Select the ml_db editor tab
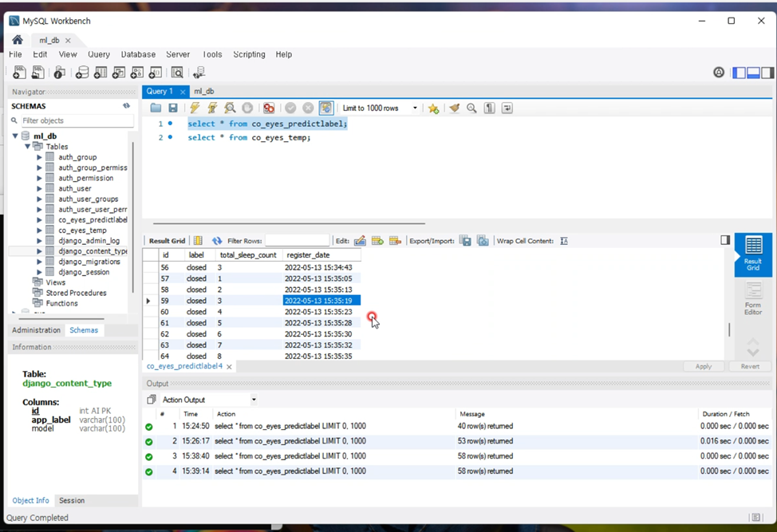The image size is (777, 532). (204, 91)
